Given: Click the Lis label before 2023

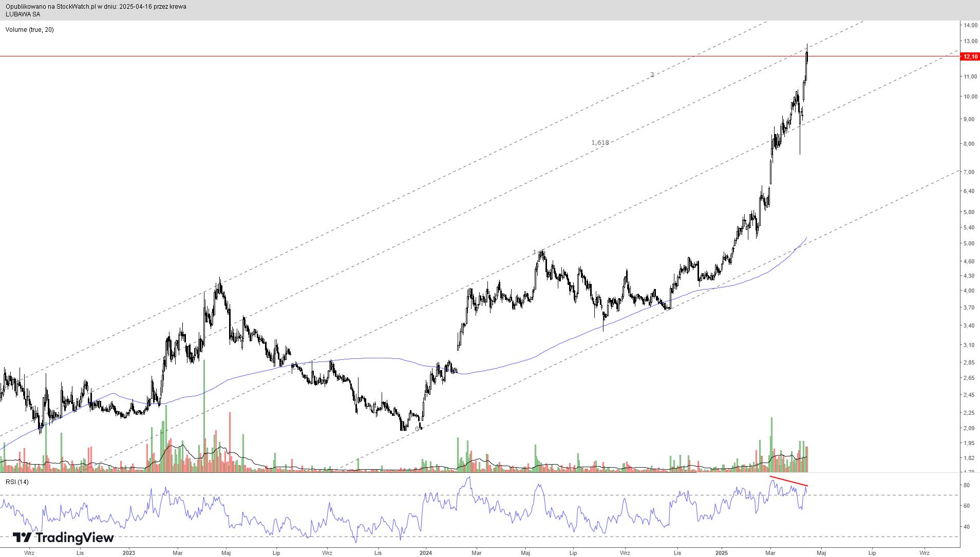Looking at the screenshot, I should pyautogui.click(x=80, y=553).
